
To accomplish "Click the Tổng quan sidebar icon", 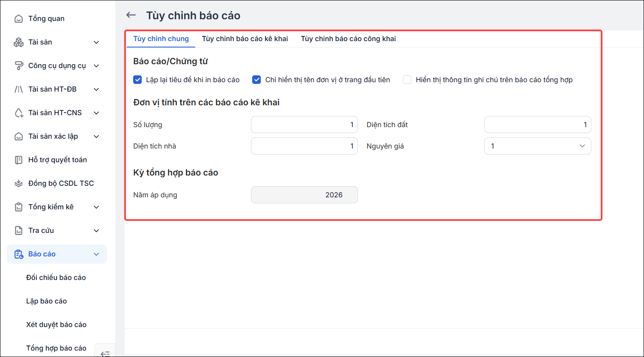I will point(18,18).
